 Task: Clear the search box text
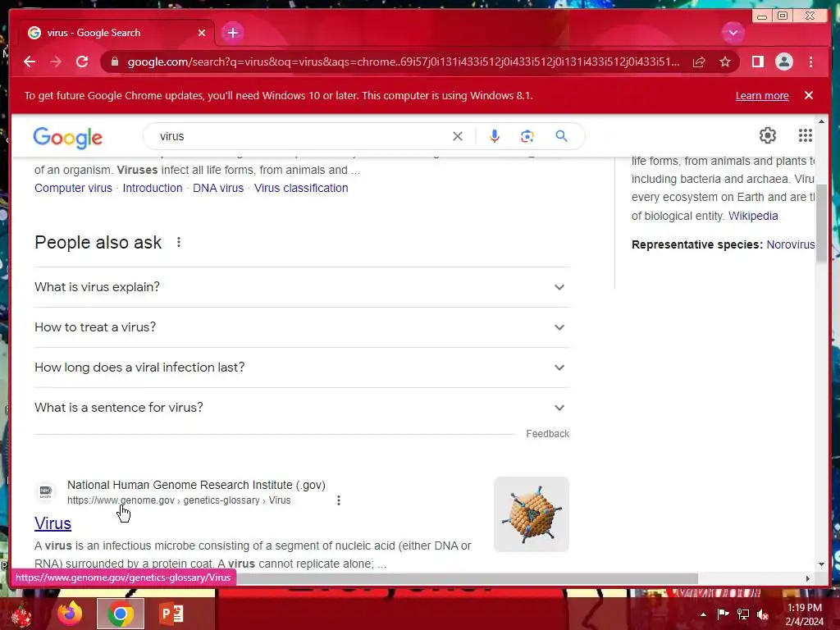point(458,136)
